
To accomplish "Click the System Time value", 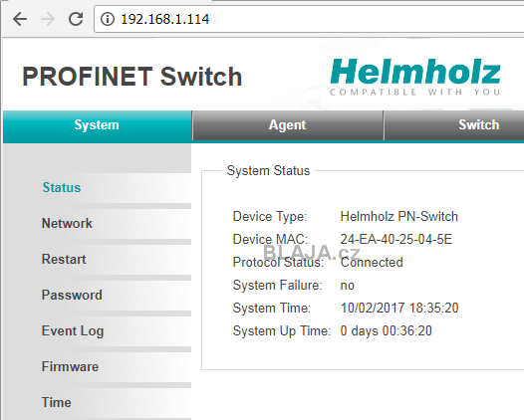I will [399, 309].
